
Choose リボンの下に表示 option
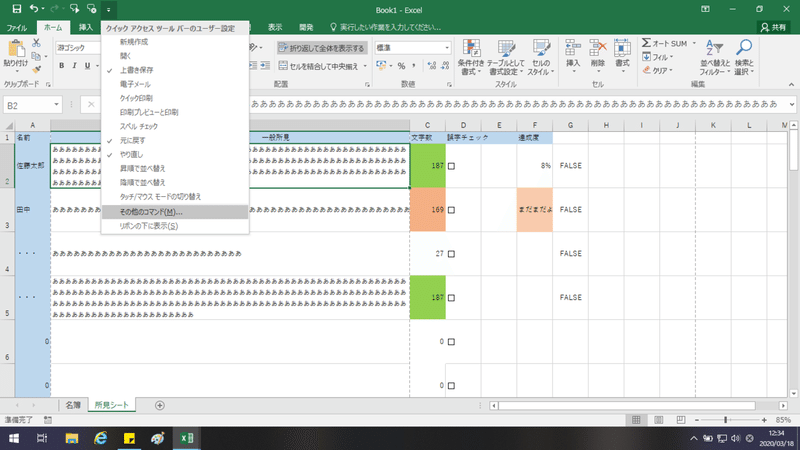175,226
